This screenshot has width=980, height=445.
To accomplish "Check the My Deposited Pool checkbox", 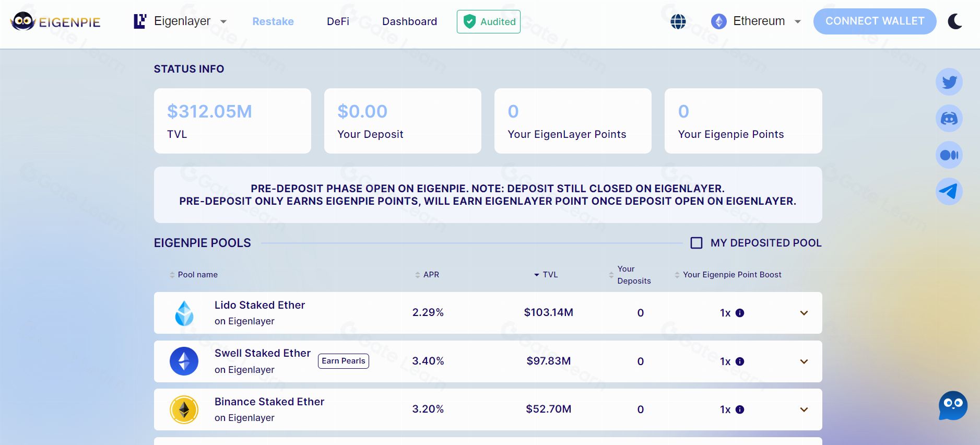I will [696, 243].
